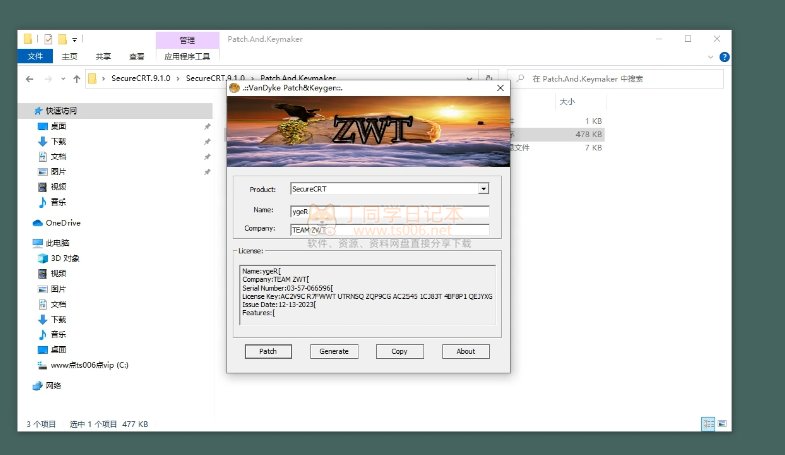Switch to large icons view in status bar
785x455 pixels.
point(720,424)
